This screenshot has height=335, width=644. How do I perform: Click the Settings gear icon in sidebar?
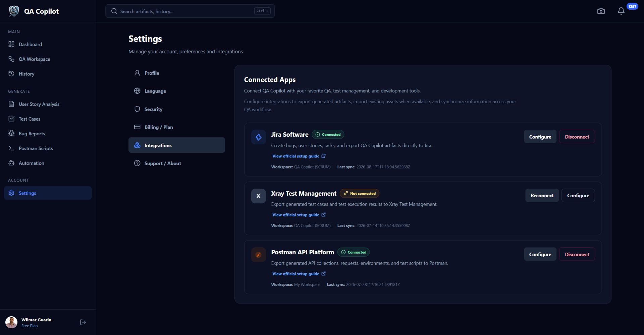11,193
